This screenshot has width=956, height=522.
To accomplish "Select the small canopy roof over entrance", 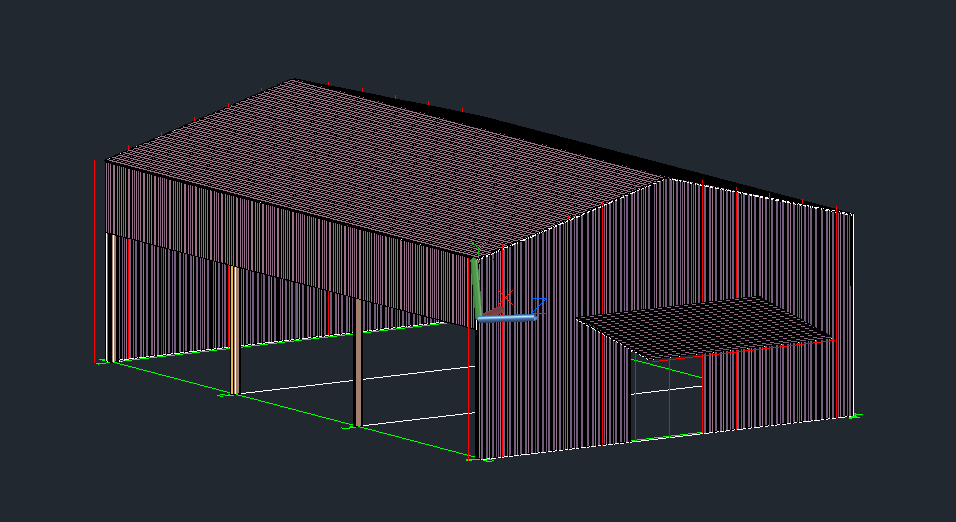I will click(x=705, y=328).
